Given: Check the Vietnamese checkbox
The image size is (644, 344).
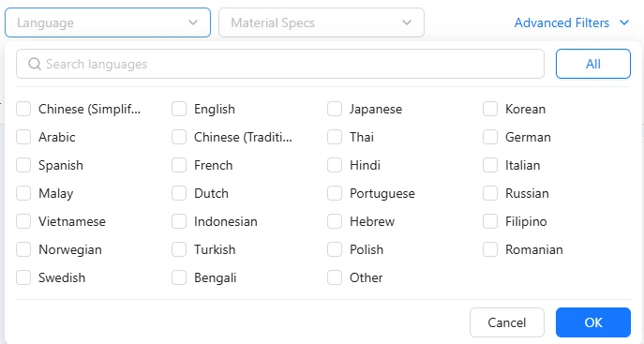Looking at the screenshot, I should tap(23, 221).
